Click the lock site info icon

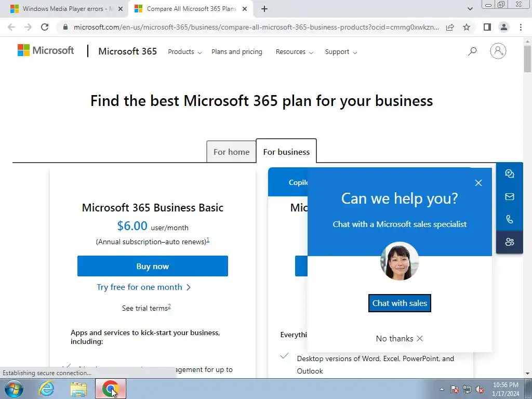click(65, 27)
